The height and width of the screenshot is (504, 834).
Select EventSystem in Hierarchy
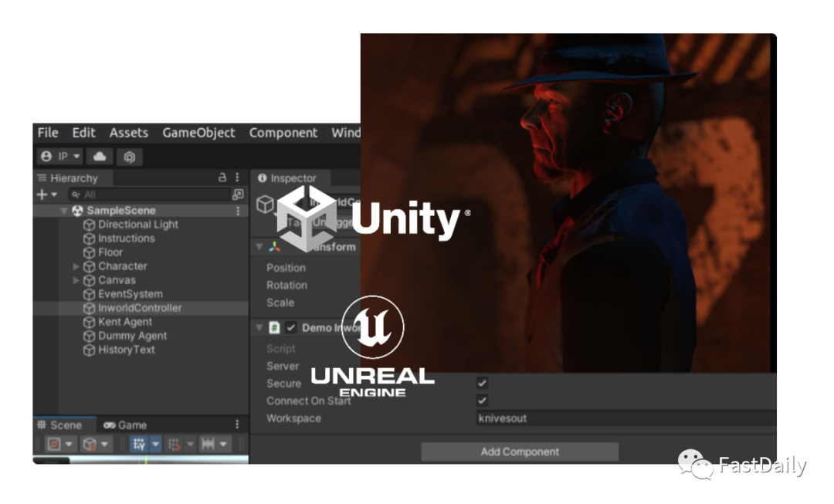tap(131, 294)
